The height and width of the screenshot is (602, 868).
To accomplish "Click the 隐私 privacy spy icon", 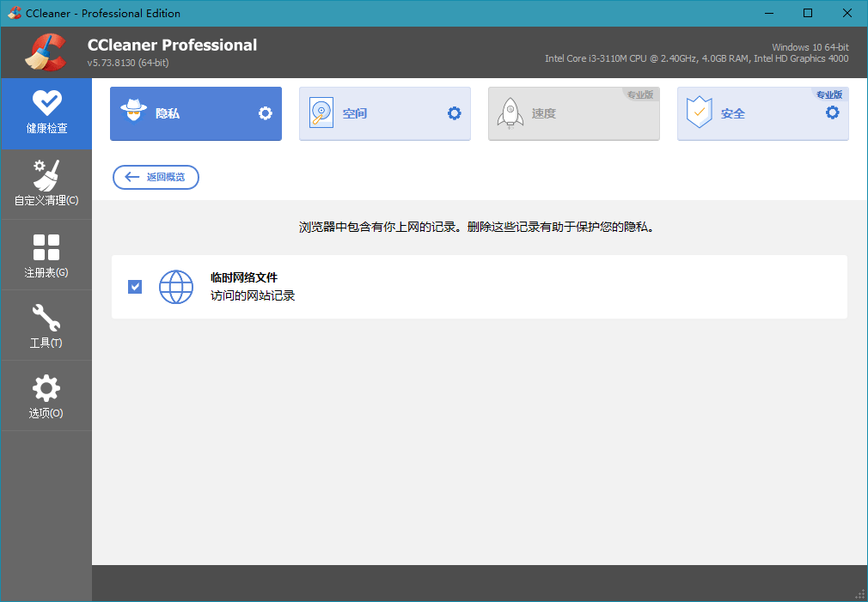I will click(x=135, y=112).
